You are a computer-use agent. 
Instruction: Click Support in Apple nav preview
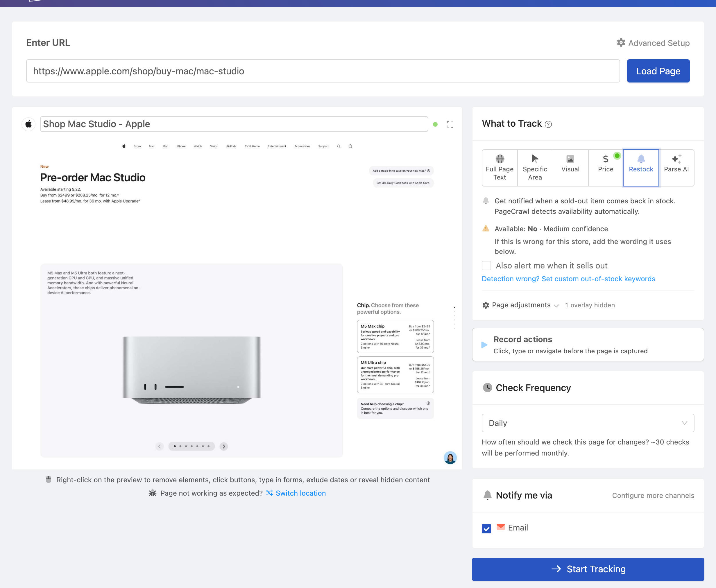323,146
